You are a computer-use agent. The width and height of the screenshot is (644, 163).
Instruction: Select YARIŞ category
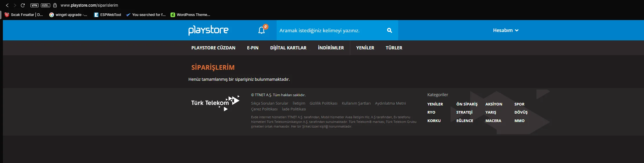(491, 112)
